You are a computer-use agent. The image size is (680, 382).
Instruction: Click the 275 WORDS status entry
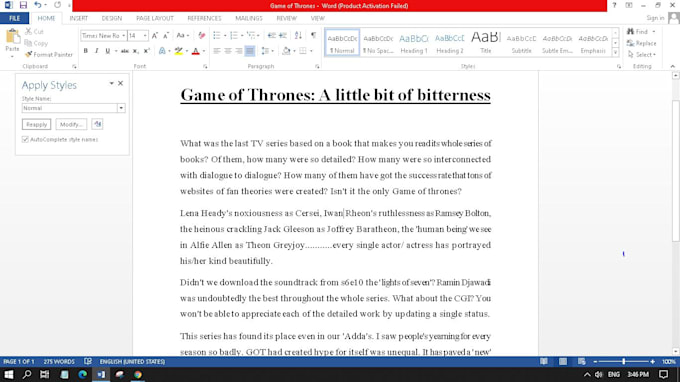pyautogui.click(x=59, y=362)
